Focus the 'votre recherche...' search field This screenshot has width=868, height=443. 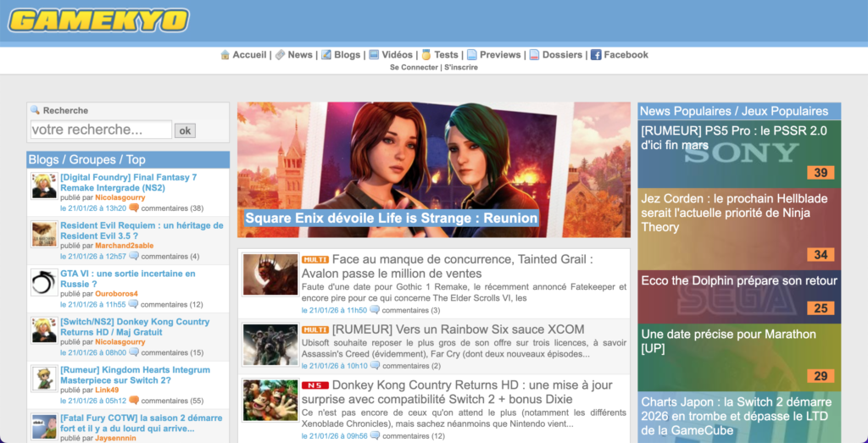point(101,130)
